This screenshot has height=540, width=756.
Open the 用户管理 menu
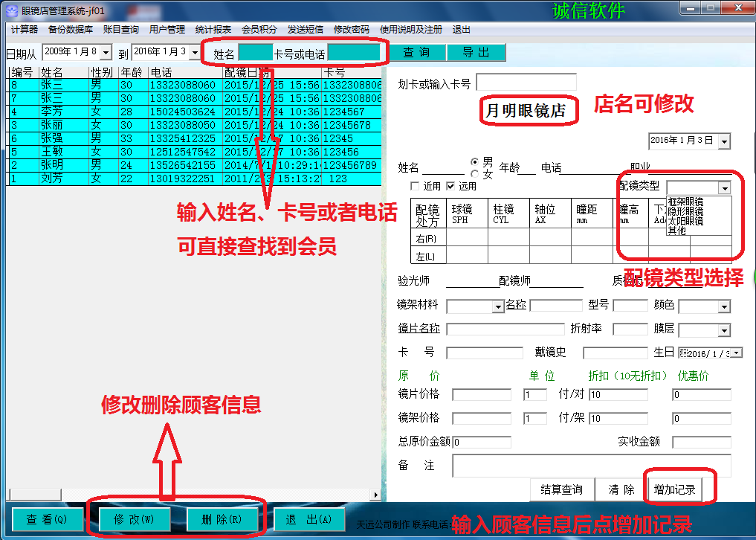[167, 30]
